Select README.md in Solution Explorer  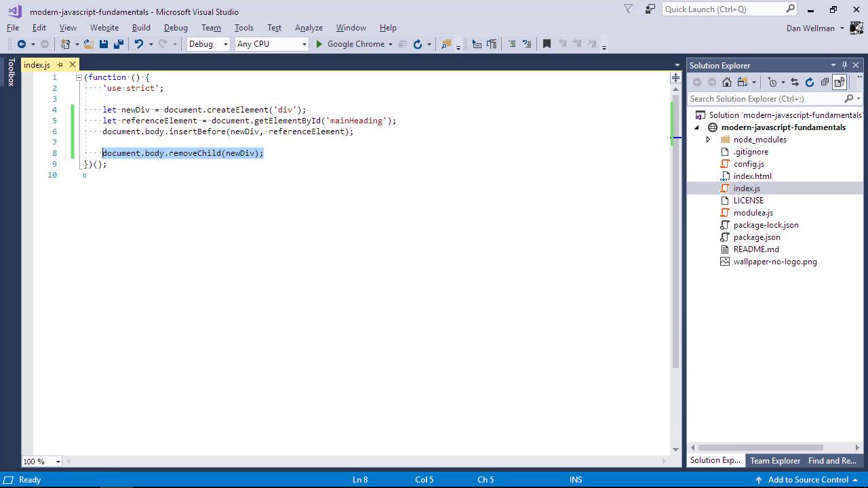click(x=756, y=249)
